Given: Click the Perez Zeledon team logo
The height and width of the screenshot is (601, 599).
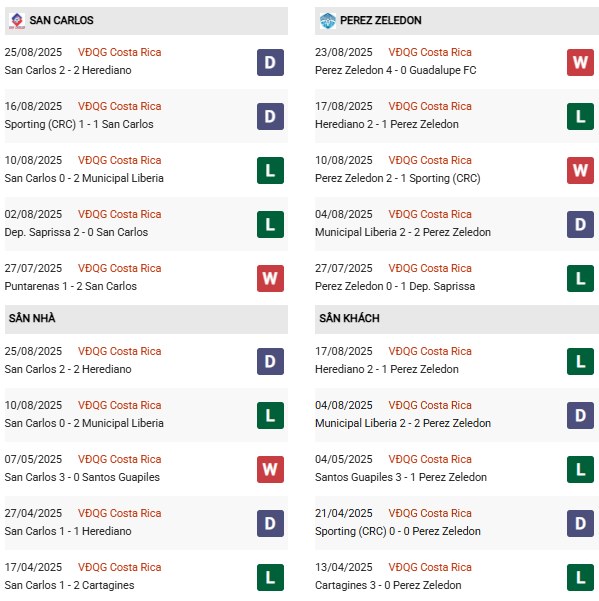Looking at the screenshot, I should [x=327, y=21].
